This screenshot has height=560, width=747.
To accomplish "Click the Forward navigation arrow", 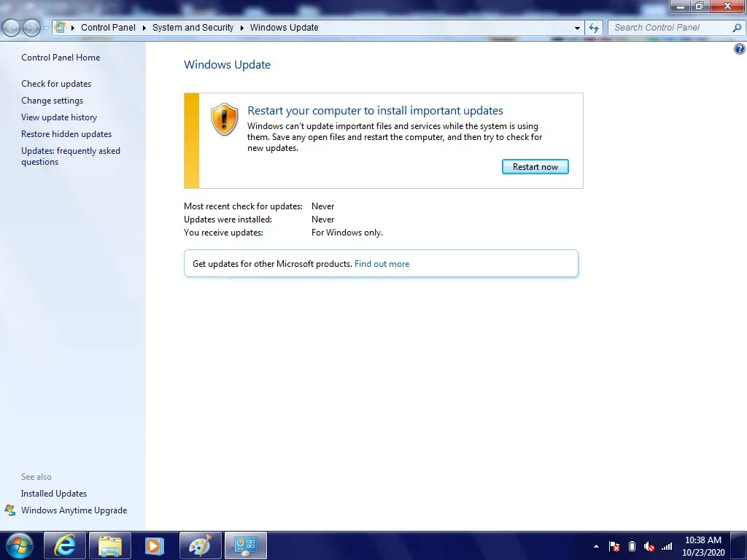I will pyautogui.click(x=31, y=28).
